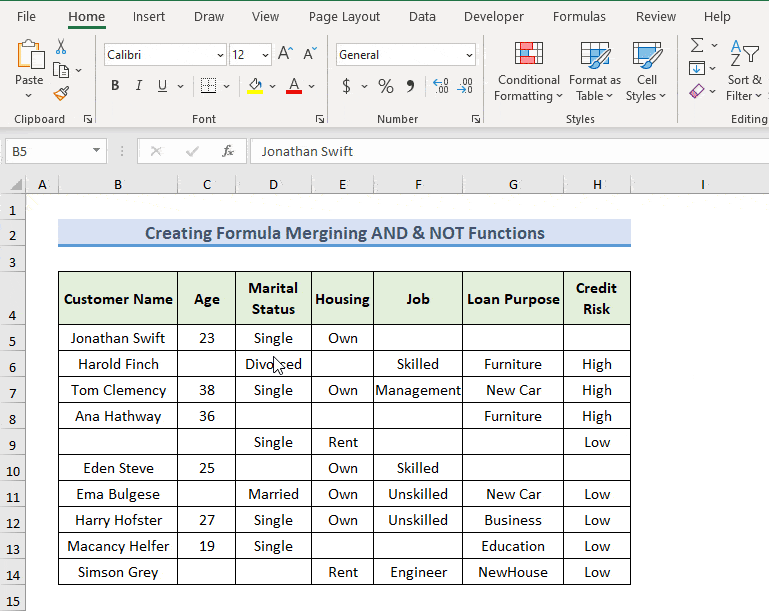Switch to the Data tab
Image resolution: width=769 pixels, height=611 pixels.
422,17
